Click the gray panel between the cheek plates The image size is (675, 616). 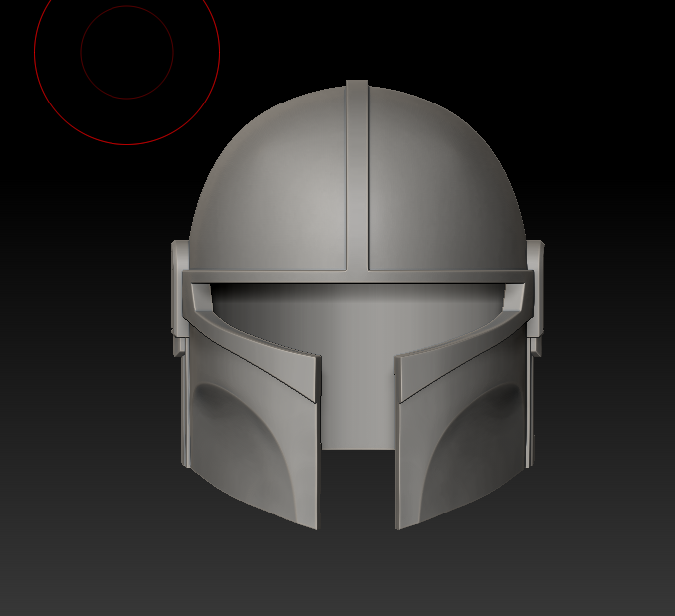tap(356, 398)
